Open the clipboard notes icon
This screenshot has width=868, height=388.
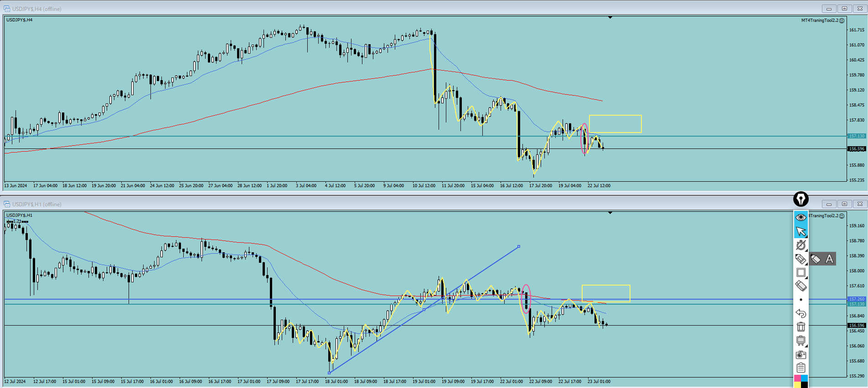(801, 368)
